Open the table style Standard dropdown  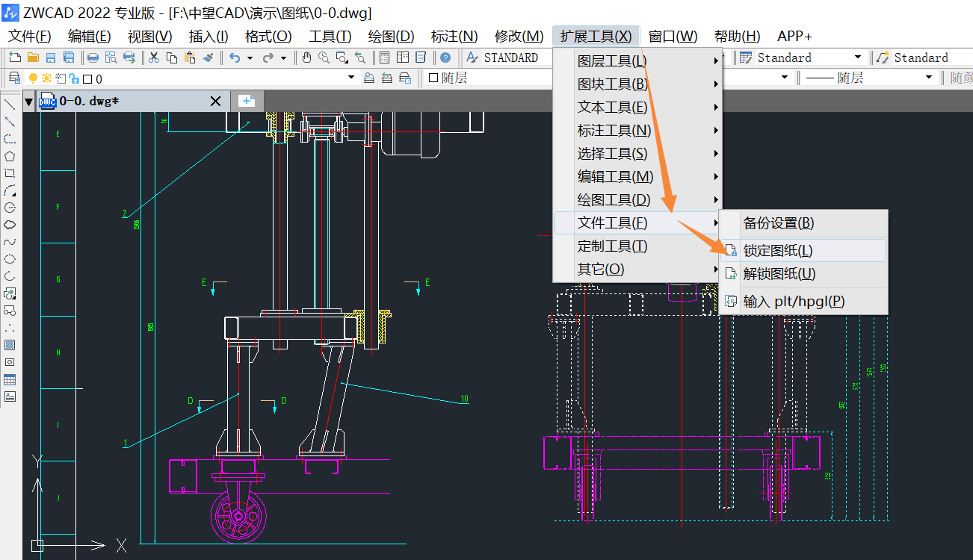(x=858, y=57)
